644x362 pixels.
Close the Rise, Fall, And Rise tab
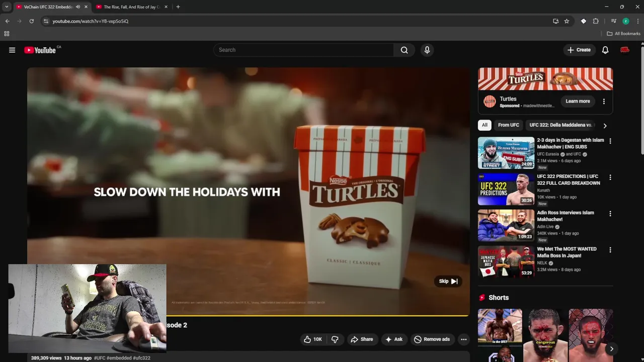point(167,7)
